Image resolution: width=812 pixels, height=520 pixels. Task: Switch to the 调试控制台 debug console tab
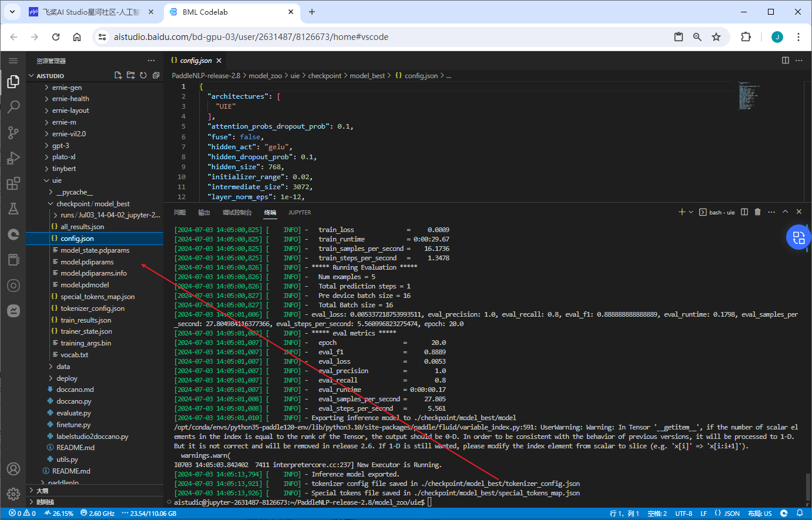pos(237,212)
